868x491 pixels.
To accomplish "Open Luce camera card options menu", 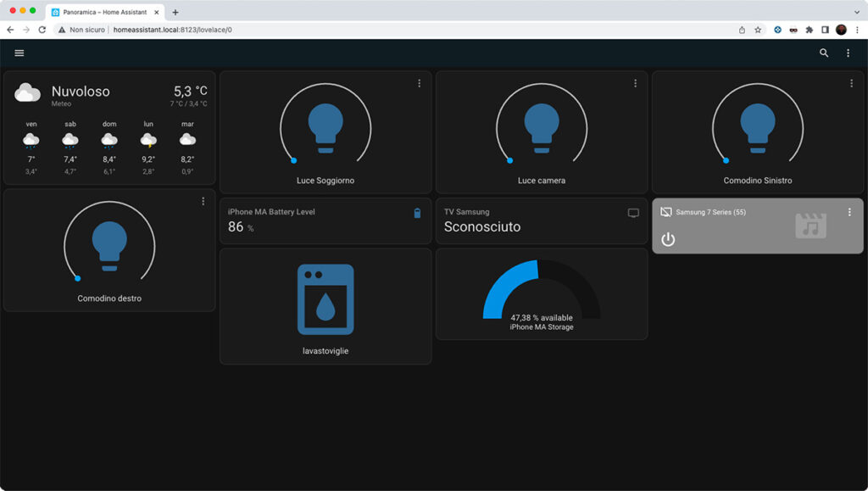I will coord(635,83).
